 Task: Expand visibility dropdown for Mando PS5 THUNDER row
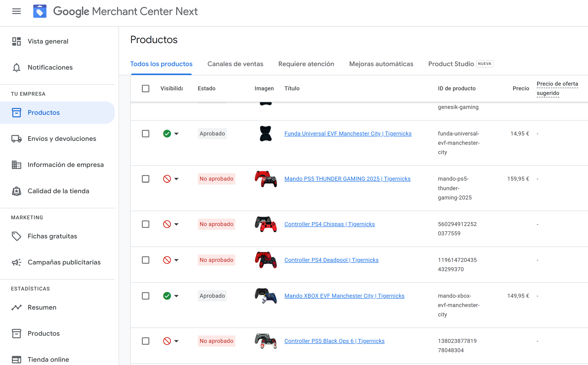click(176, 179)
